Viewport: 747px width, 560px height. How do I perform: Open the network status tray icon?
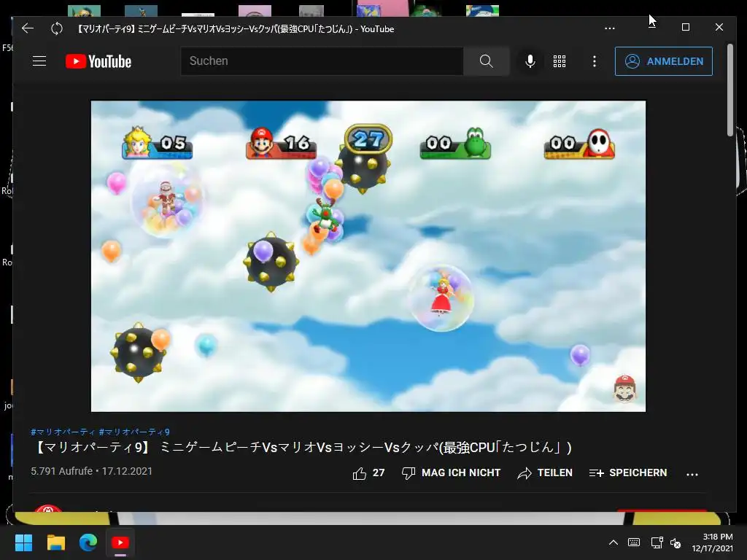point(657,542)
